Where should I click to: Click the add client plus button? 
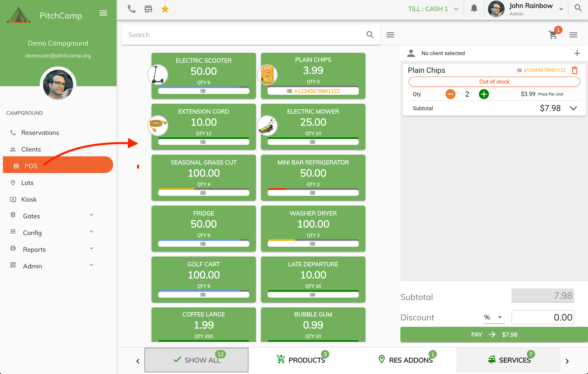tap(577, 53)
